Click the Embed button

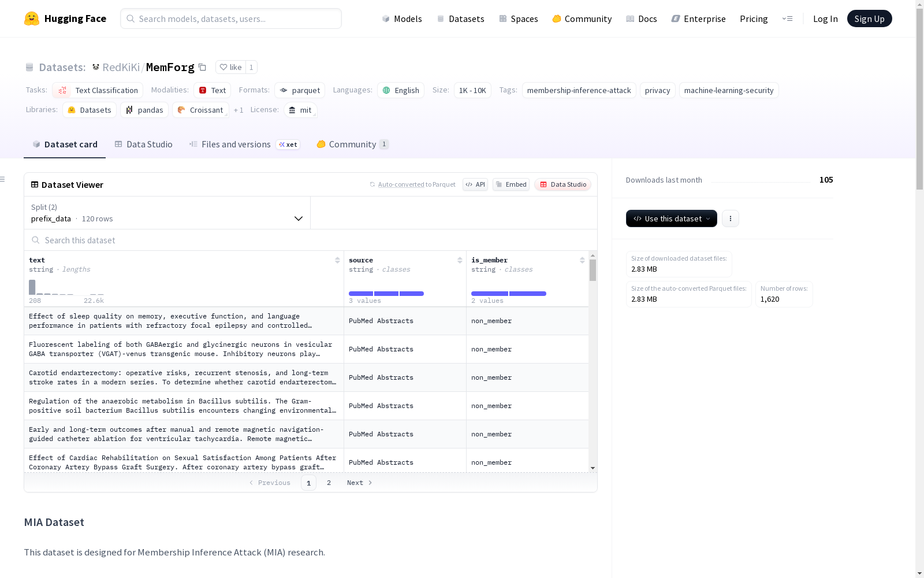pyautogui.click(x=511, y=184)
